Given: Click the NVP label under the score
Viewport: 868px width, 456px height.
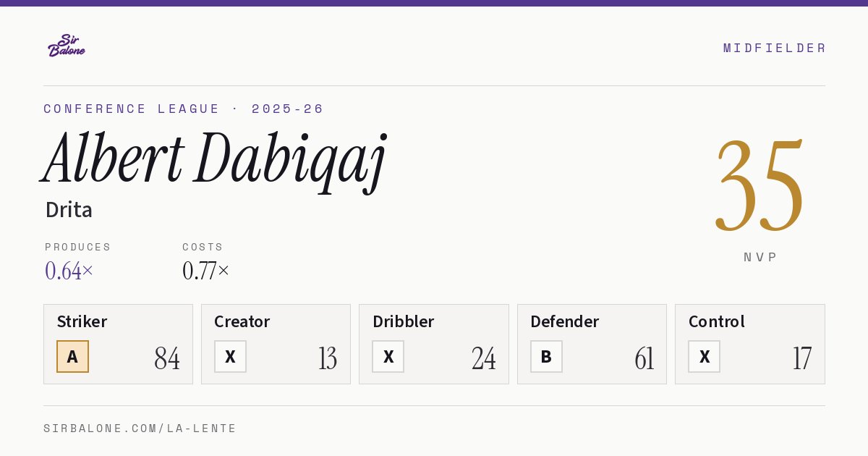Looking at the screenshot, I should coord(760,257).
